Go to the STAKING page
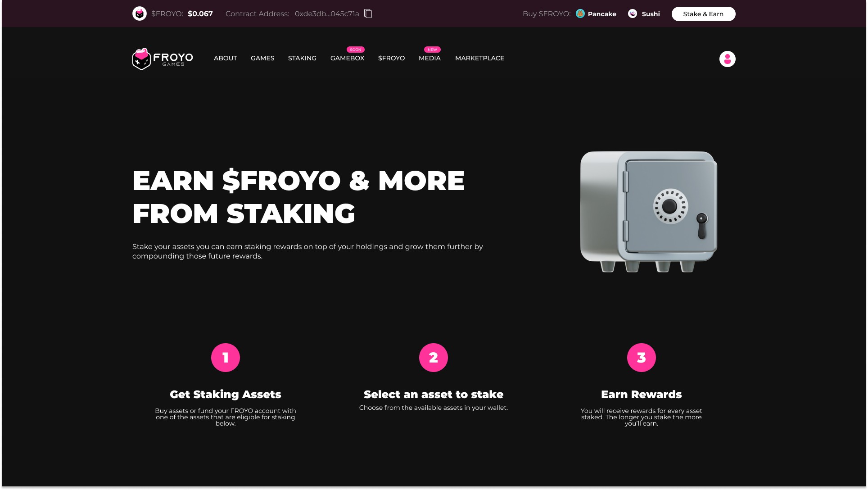This screenshot has width=868, height=490. pyautogui.click(x=302, y=58)
